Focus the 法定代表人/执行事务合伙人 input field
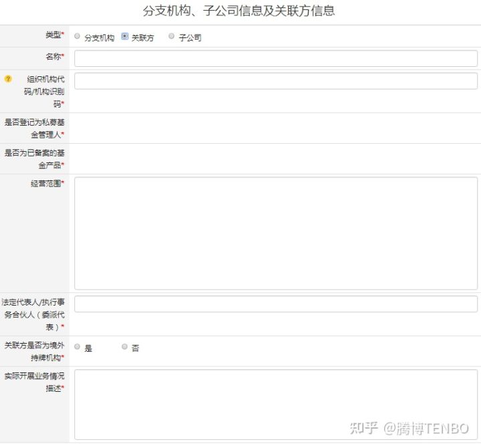The width and height of the screenshot is (481, 448). tap(275, 304)
